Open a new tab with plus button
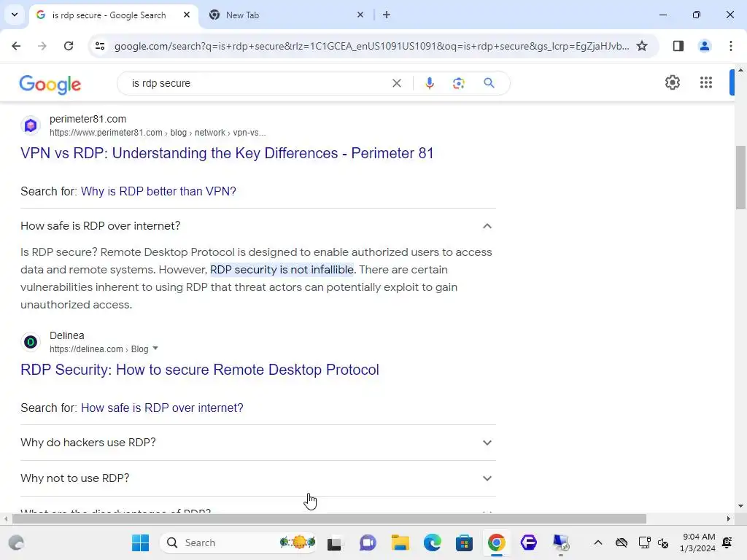 pos(387,15)
